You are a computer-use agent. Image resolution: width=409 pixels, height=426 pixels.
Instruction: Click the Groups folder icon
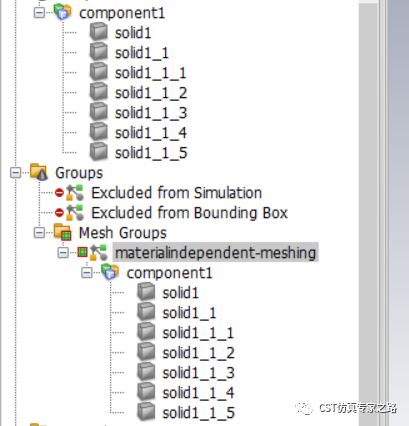pyautogui.click(x=39, y=172)
